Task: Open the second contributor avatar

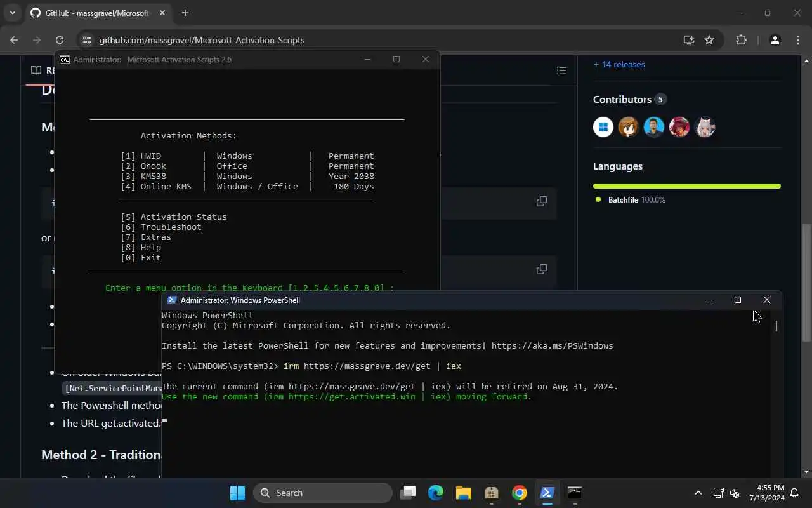Action: click(629, 127)
